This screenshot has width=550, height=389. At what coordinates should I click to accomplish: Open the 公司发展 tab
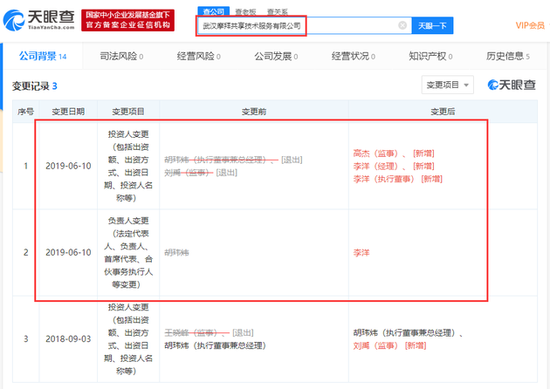(276, 56)
